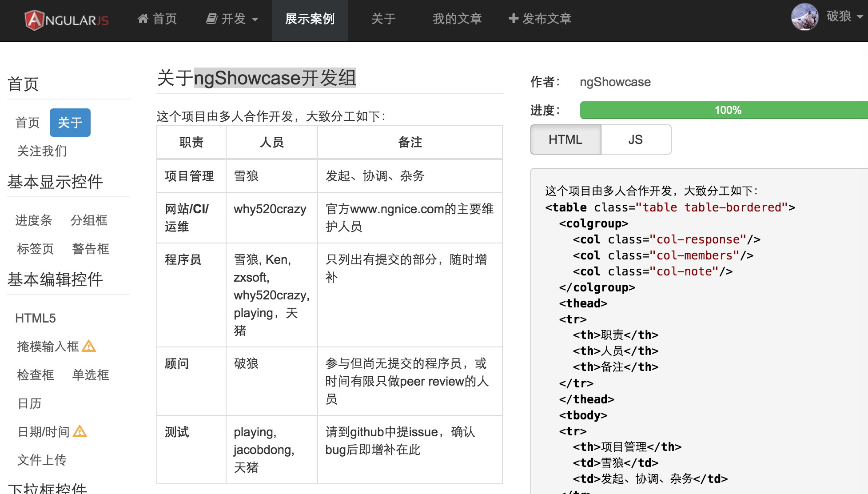Click the 基本显示控件 section heading
Screen dimensions: 868x494
pyautogui.click(x=55, y=182)
